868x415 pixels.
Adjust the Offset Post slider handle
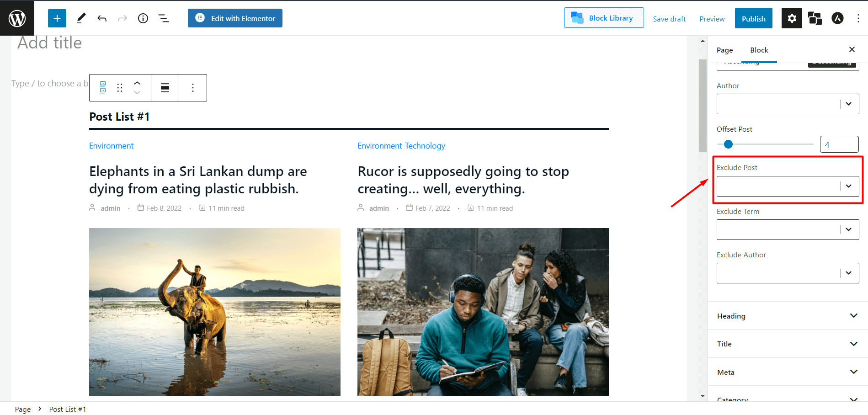[x=728, y=144]
